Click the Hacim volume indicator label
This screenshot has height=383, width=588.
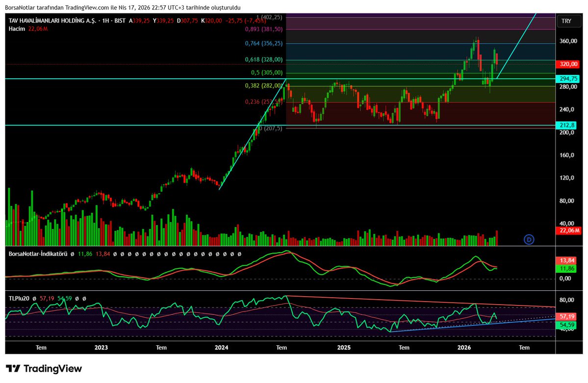click(x=17, y=29)
